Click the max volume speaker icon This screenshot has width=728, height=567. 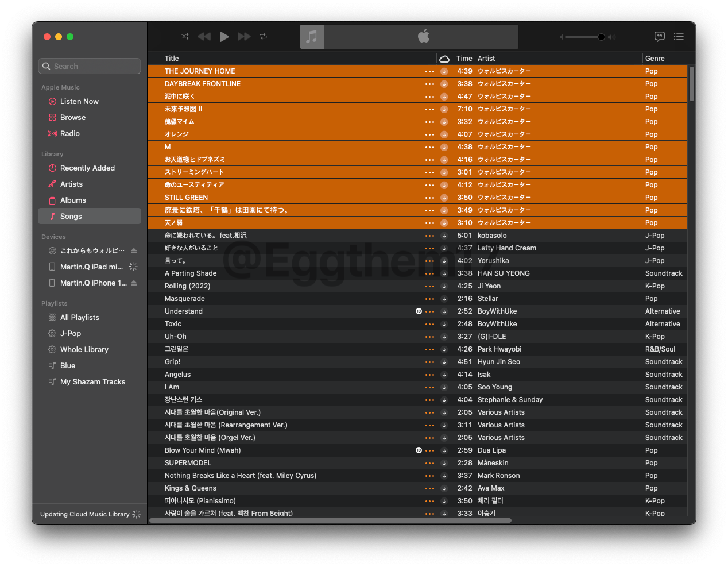pos(611,37)
